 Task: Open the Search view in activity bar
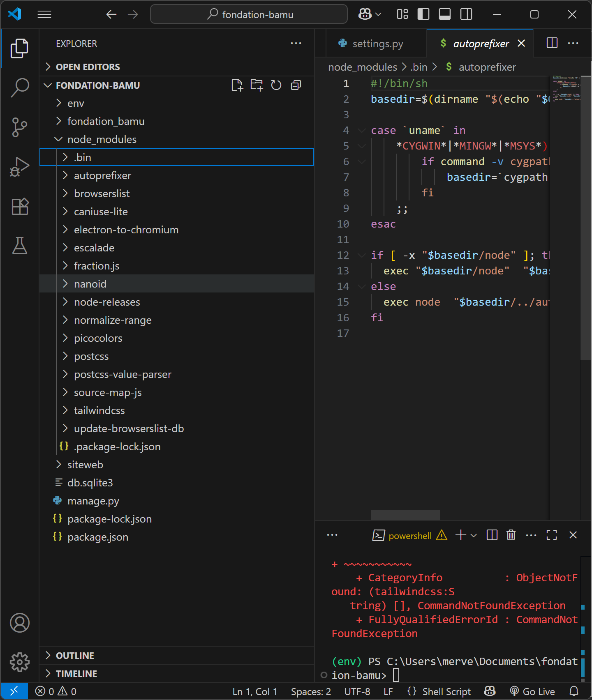click(x=19, y=87)
